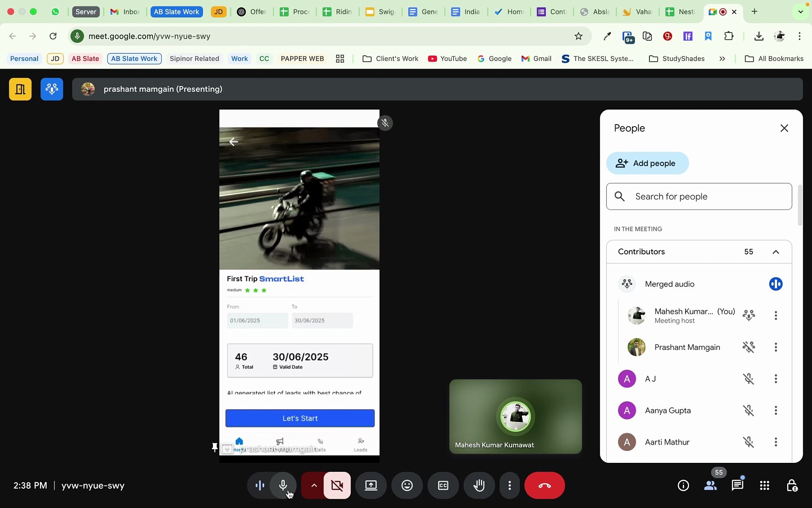Viewport: 812px width, 508px height.
Task: Raise hand using the hand icon
Action: point(479,485)
